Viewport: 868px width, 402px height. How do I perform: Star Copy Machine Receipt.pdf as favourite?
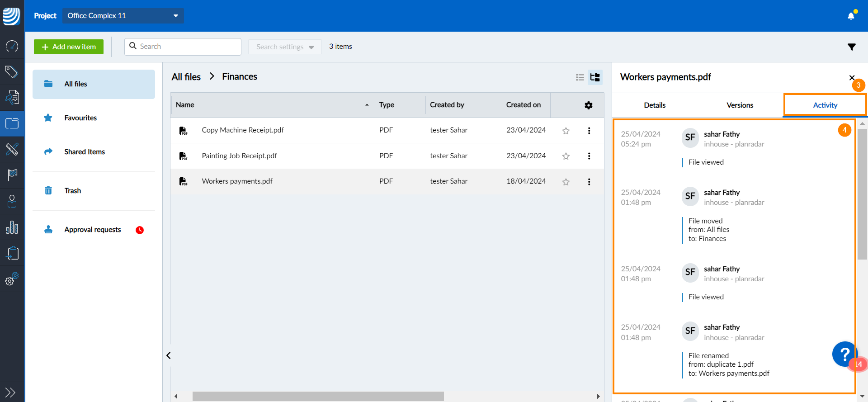pos(566,131)
